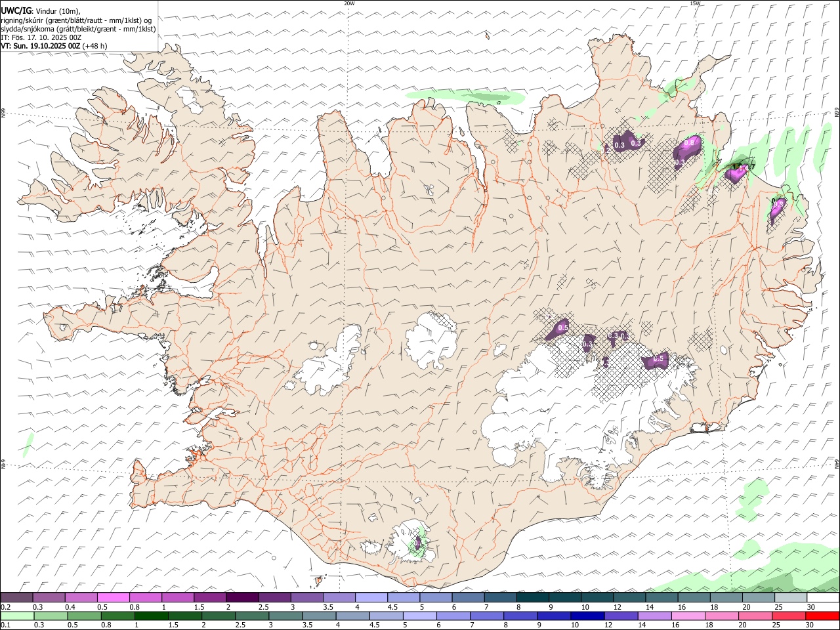Screen dimensions: 840x630
Task: Pick the 0.8 green swatch in lower scale
Action: 117,616
